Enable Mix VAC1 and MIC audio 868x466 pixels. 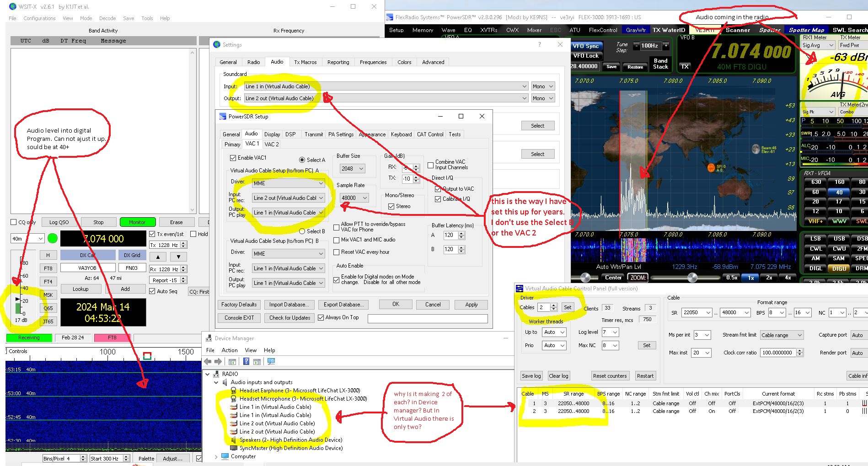336,240
